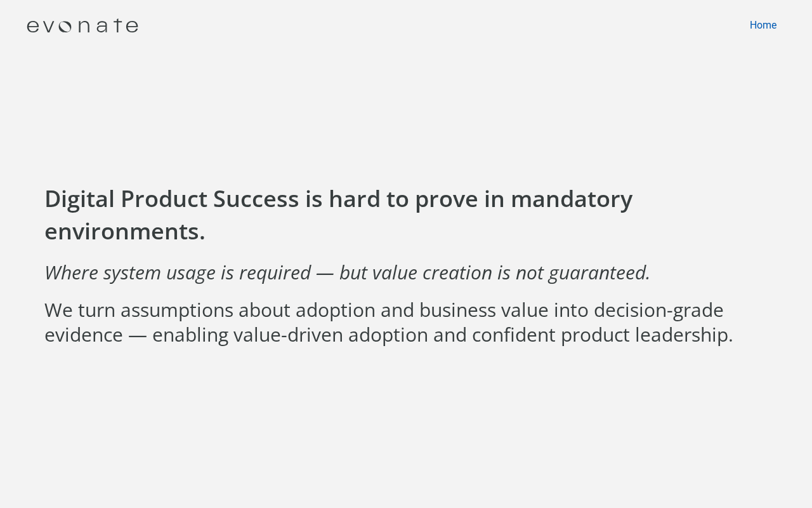
Task: Click the word "mandatory" in the headline
Action: pos(571,199)
